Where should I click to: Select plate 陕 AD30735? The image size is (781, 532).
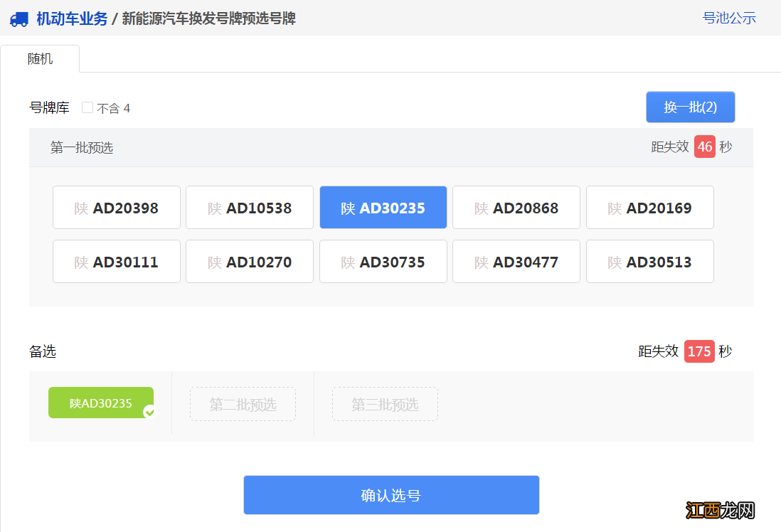pos(383,262)
